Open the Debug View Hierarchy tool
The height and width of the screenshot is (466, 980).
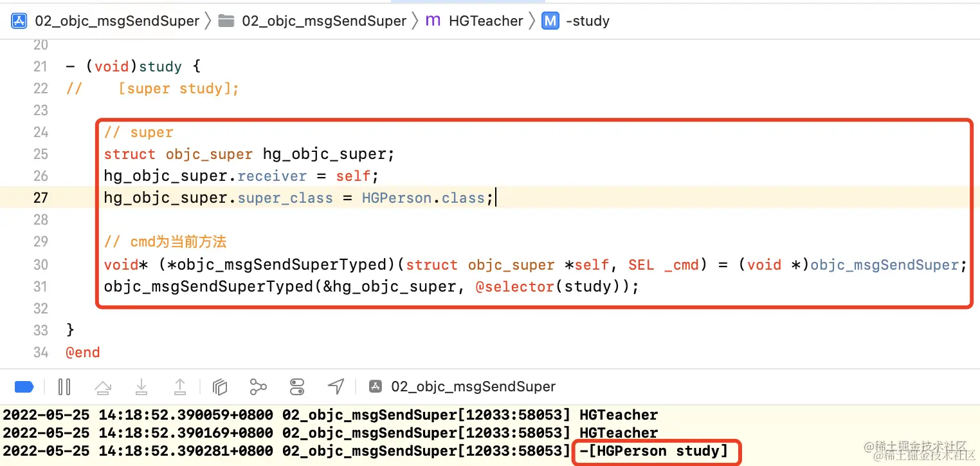click(220, 386)
